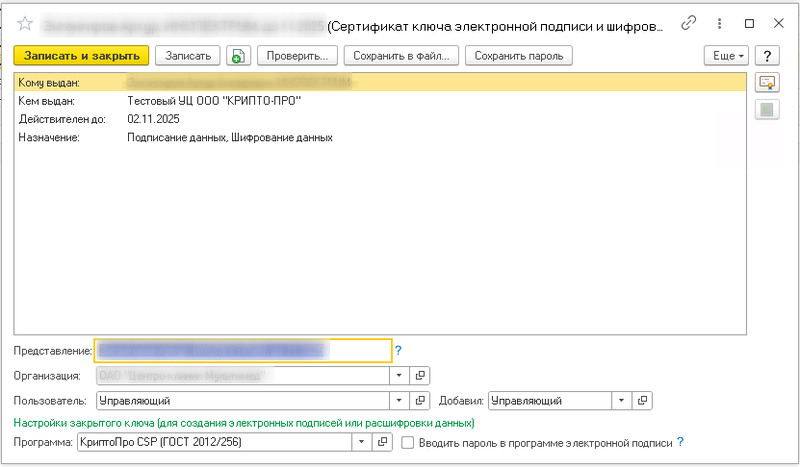Open the Пользователь record with the open icon
The image size is (800, 467).
click(x=420, y=401)
